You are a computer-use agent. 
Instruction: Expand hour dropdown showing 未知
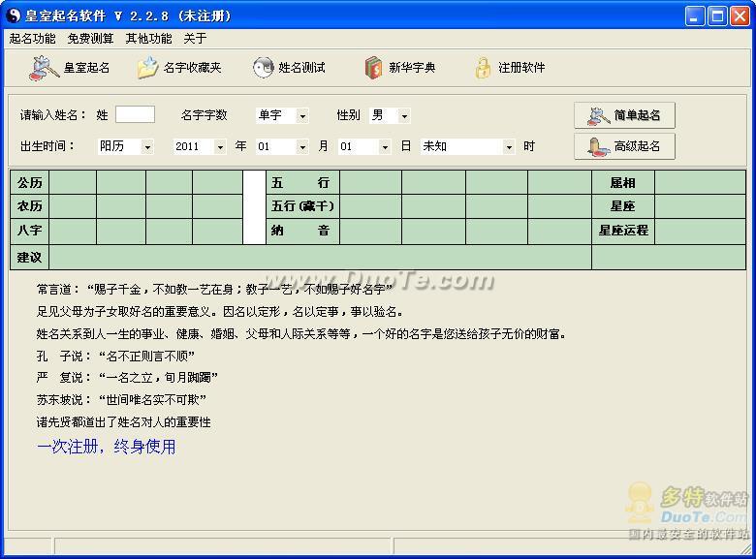pos(509,146)
